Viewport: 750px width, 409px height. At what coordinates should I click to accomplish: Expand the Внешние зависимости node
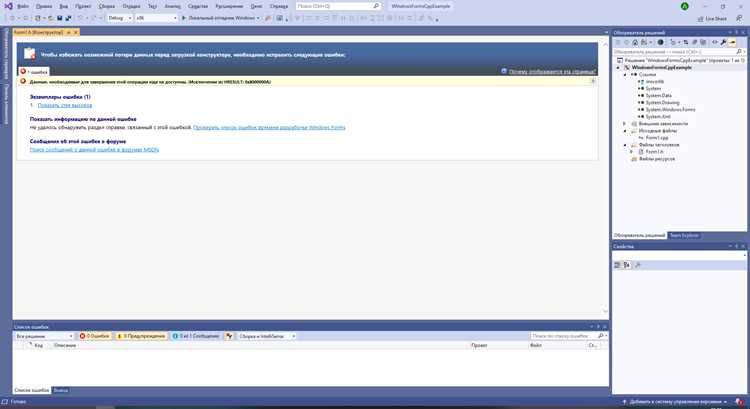[625, 123]
